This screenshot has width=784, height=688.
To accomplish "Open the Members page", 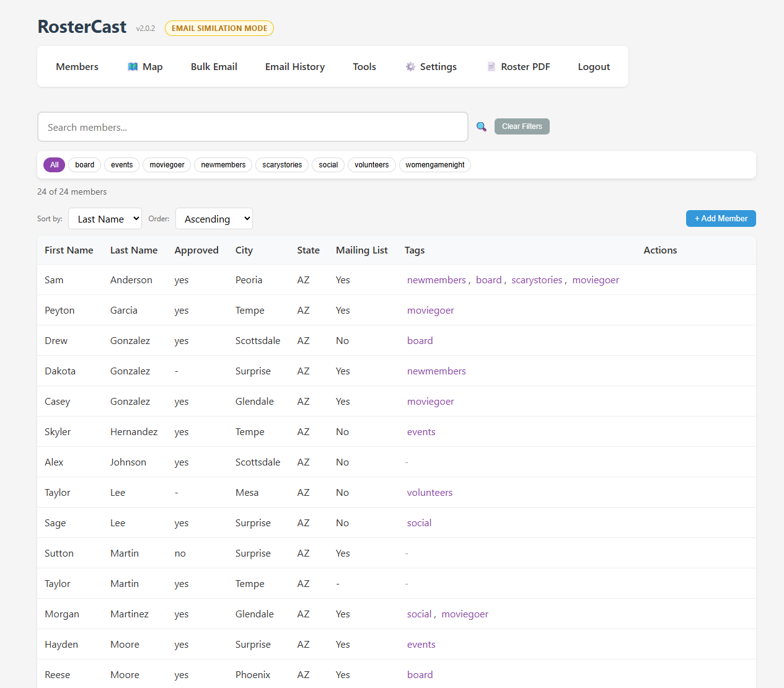I will point(77,66).
